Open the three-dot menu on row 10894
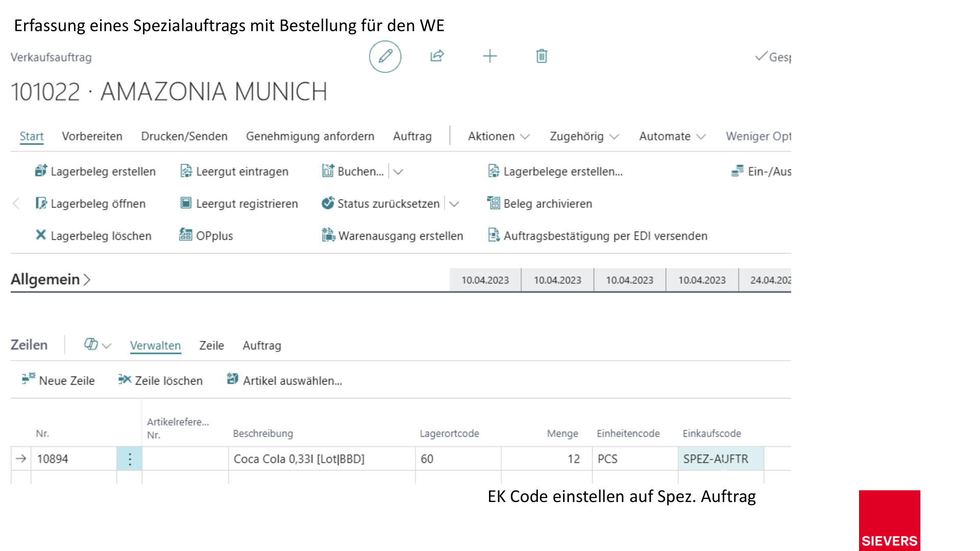Screen dimensions: 980x551 coord(130,459)
